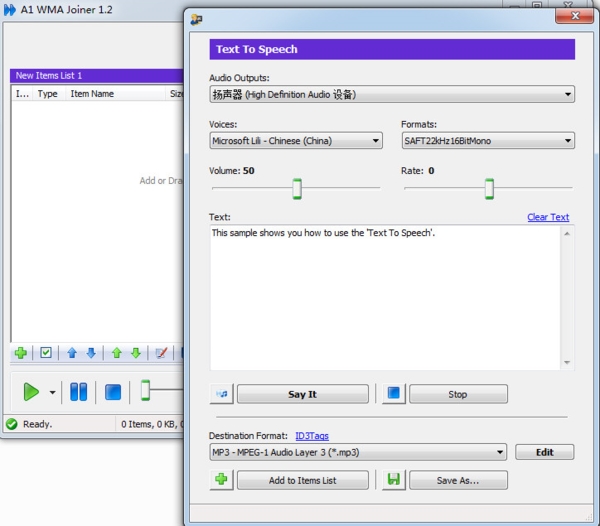Image resolution: width=600 pixels, height=526 pixels.
Task: Open the dropdown arrow next to Play
Action: pos(52,392)
